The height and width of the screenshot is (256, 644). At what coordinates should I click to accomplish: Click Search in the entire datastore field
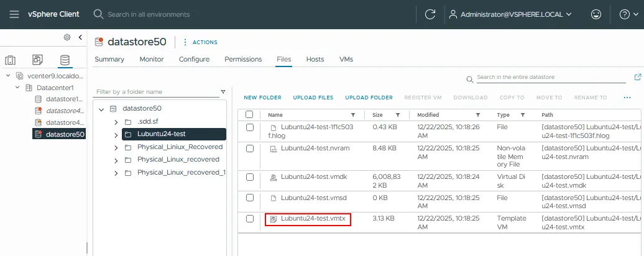click(551, 77)
